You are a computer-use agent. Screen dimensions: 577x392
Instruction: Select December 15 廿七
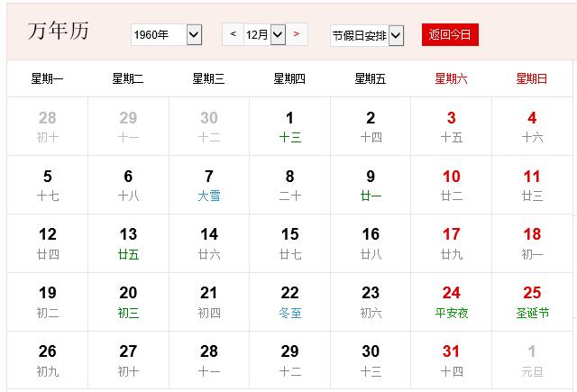pyautogui.click(x=290, y=243)
